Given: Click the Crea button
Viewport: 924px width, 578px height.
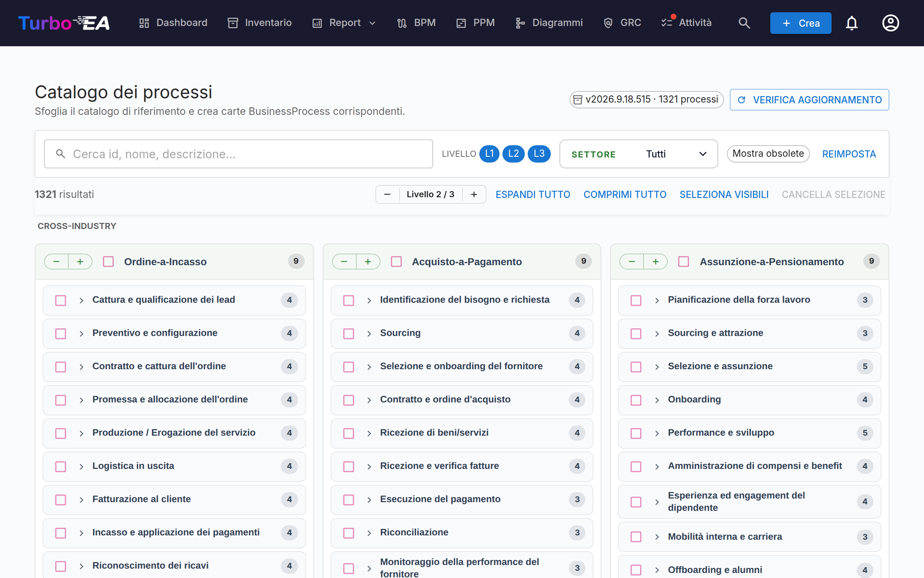Looking at the screenshot, I should click(801, 23).
